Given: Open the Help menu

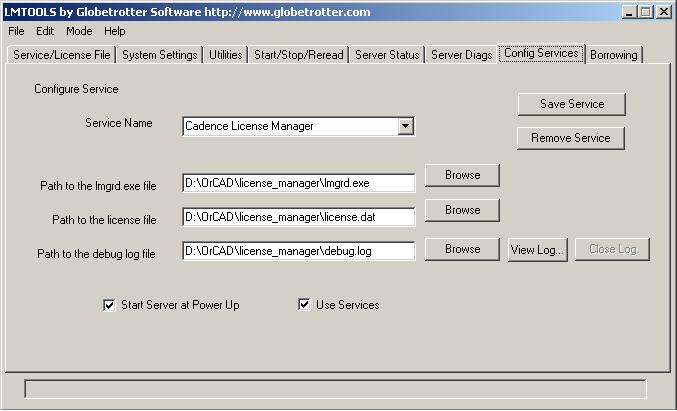Looking at the screenshot, I should coord(114,31).
